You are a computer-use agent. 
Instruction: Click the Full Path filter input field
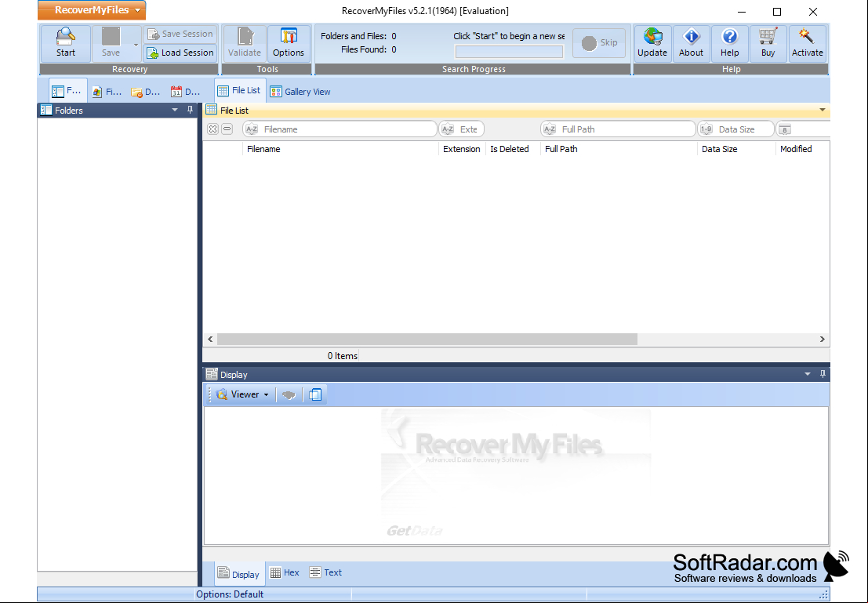(x=618, y=129)
